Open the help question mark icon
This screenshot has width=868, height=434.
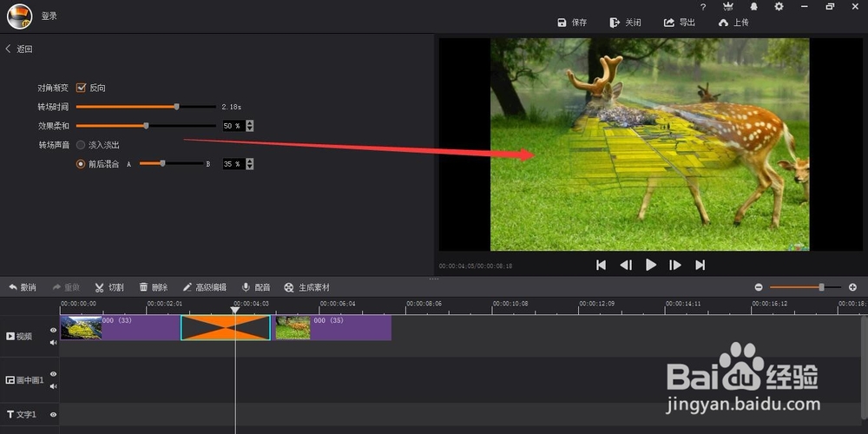[x=703, y=7]
